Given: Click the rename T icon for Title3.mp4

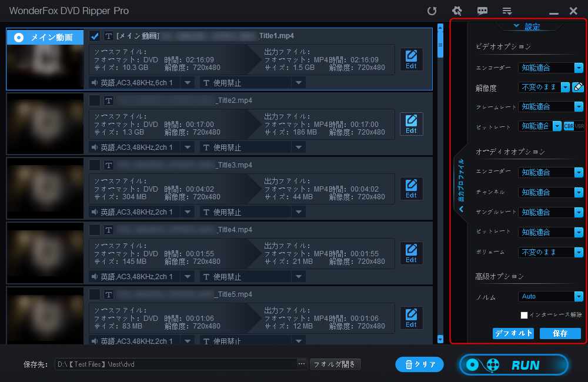Looking at the screenshot, I should tap(109, 165).
